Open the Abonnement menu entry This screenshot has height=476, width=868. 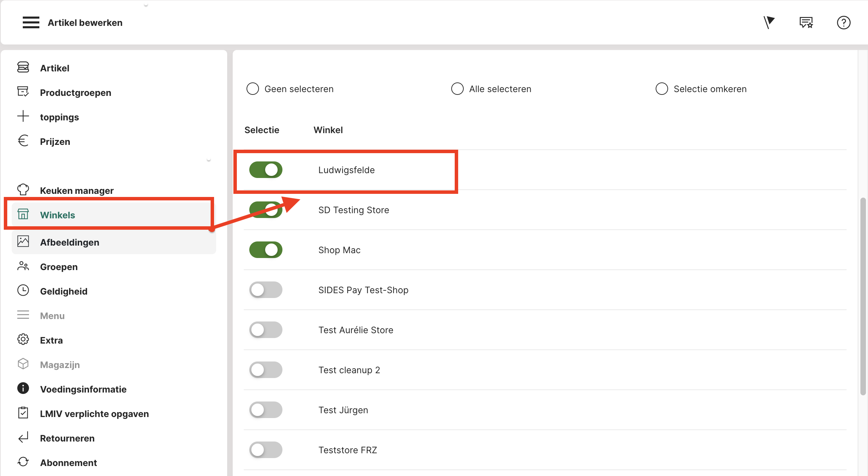(x=68, y=463)
